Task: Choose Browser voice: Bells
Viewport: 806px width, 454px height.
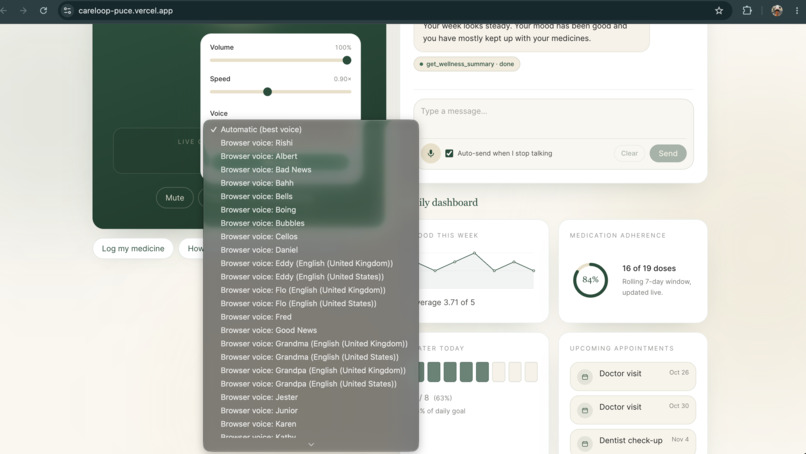Action: pos(310,196)
